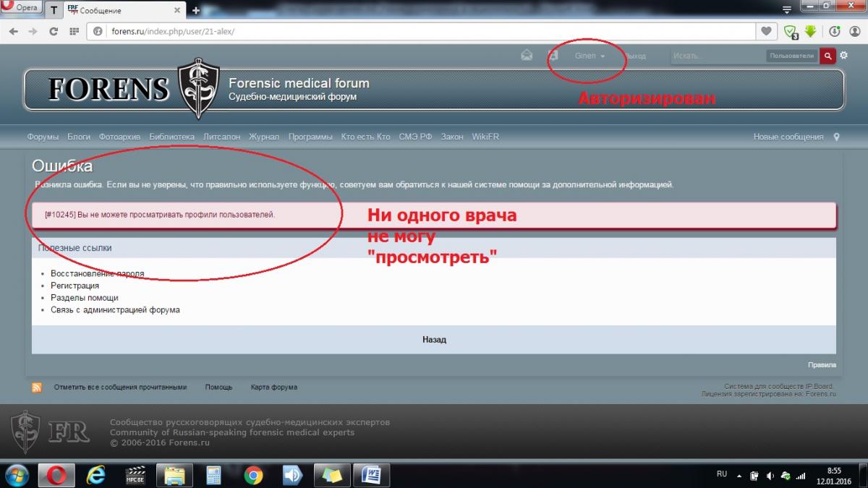Open the Восстановление пароля link
The width and height of the screenshot is (868, 488).
[x=97, y=274]
